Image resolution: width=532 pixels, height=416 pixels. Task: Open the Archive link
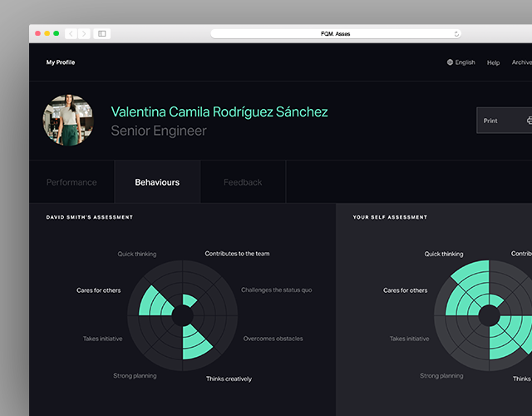(x=522, y=62)
